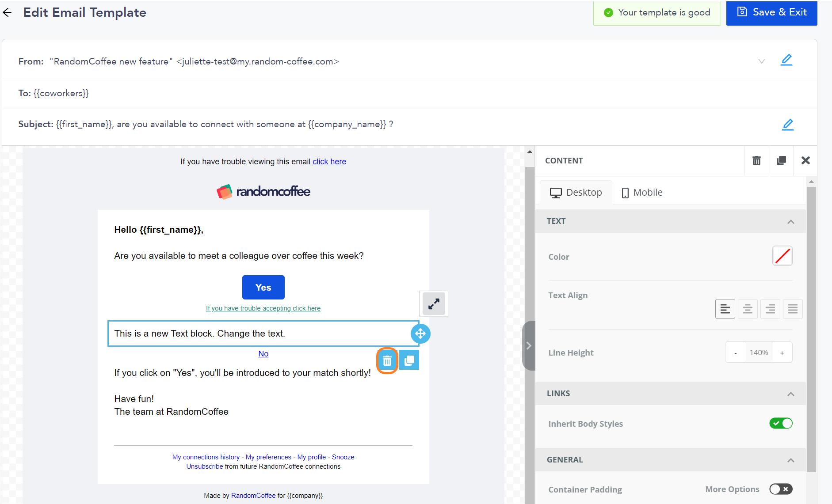
Task: Collapse the GENERAL section
Action: click(790, 460)
